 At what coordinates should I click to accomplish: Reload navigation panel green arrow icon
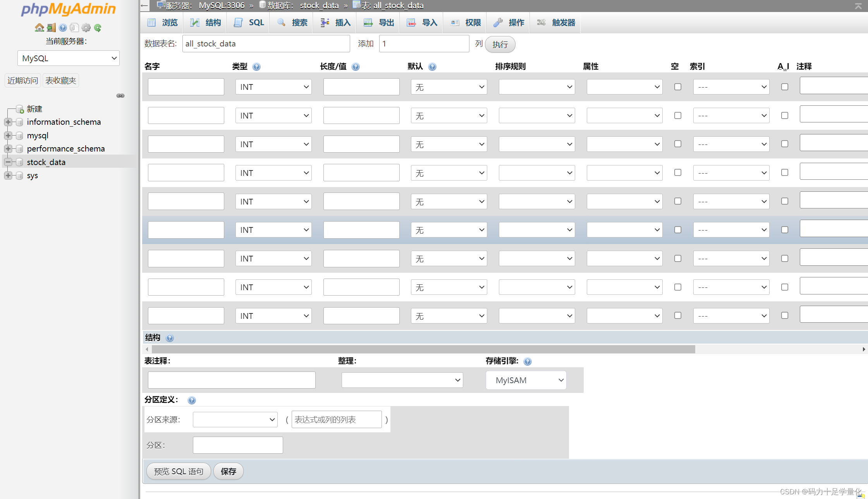(x=98, y=28)
